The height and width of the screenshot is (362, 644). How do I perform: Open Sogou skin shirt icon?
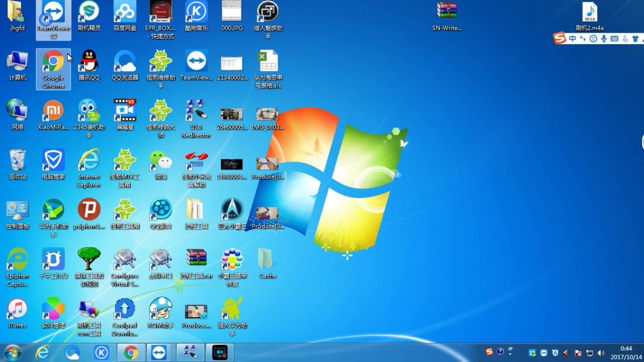click(x=635, y=39)
